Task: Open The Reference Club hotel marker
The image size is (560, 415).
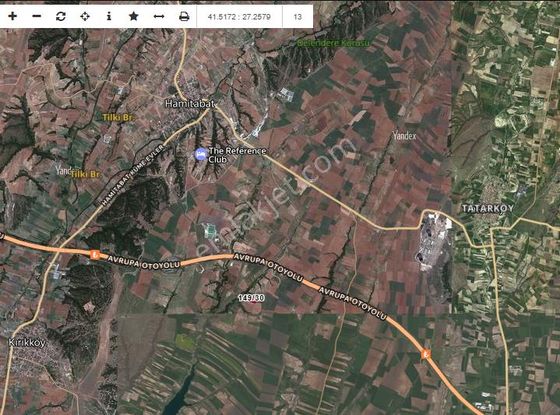Action: 201,155
